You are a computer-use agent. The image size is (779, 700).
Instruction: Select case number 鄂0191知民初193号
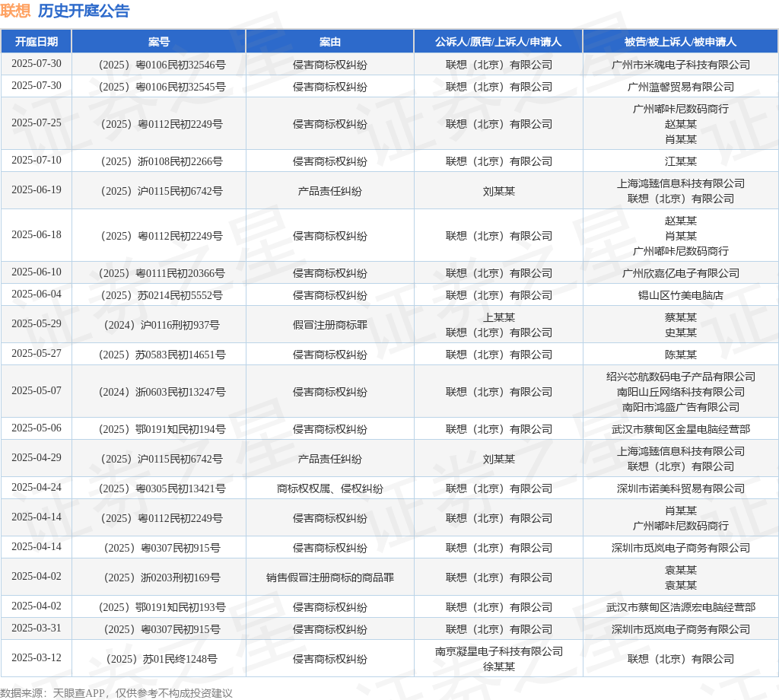(162, 608)
